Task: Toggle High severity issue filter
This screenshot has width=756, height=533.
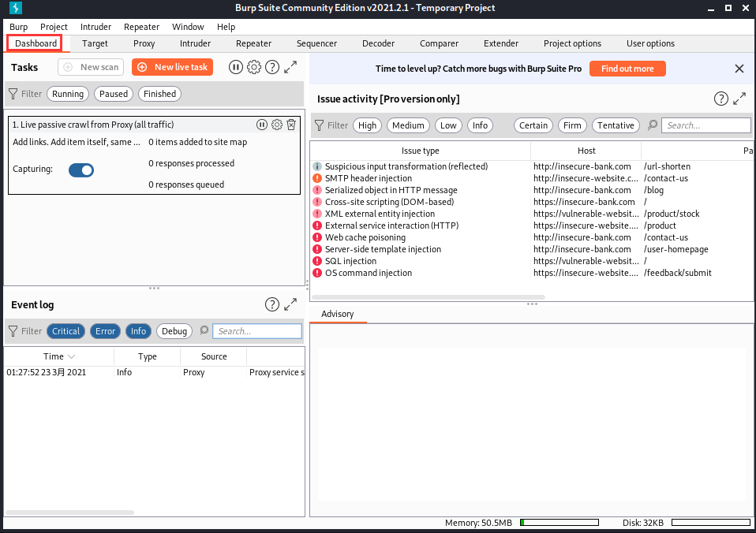Action: 368,125
